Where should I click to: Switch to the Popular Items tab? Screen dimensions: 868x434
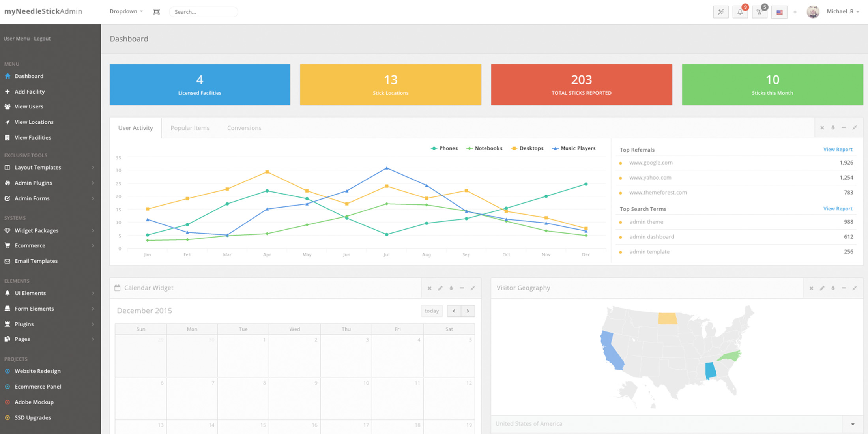[x=190, y=128]
